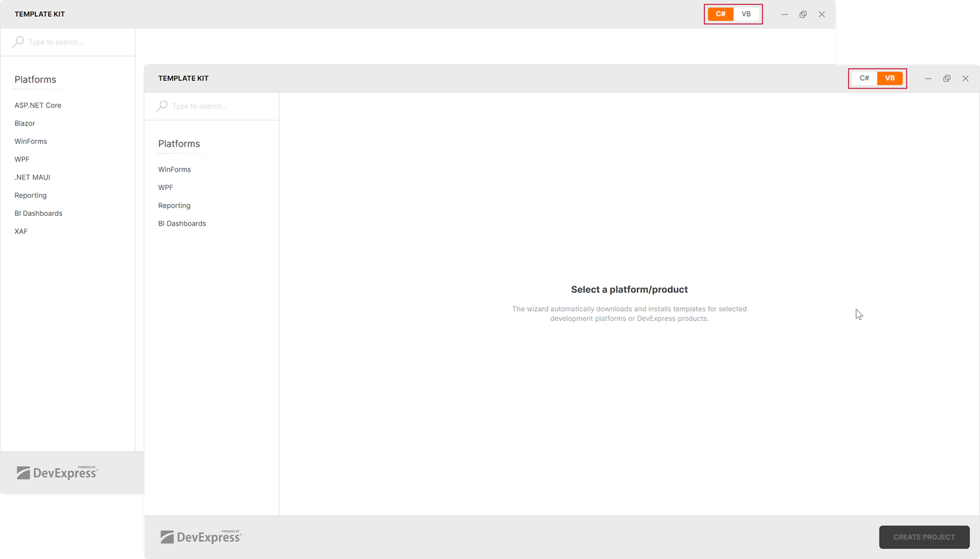Select C# in the front Template Kit window

(864, 78)
